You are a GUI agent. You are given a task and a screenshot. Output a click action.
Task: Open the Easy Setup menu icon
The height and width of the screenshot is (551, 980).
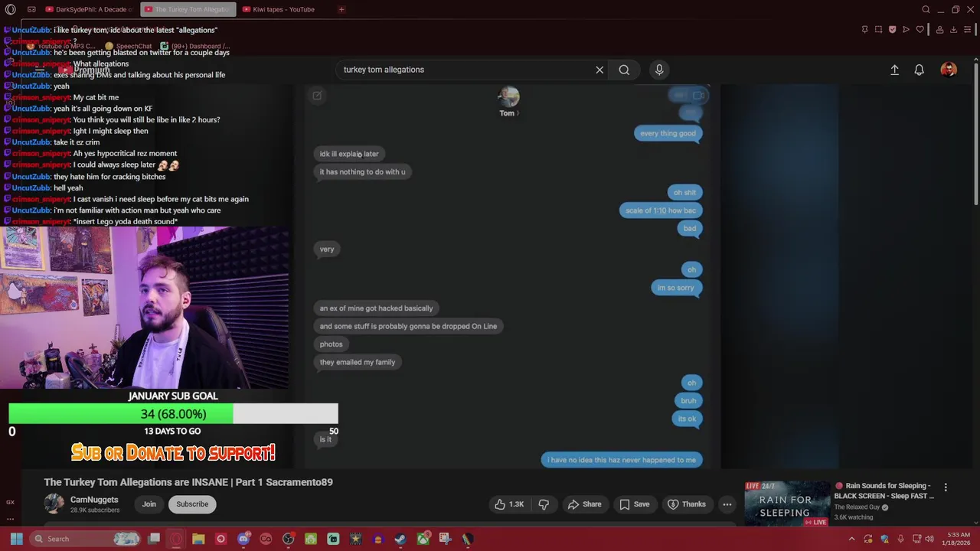968,30
